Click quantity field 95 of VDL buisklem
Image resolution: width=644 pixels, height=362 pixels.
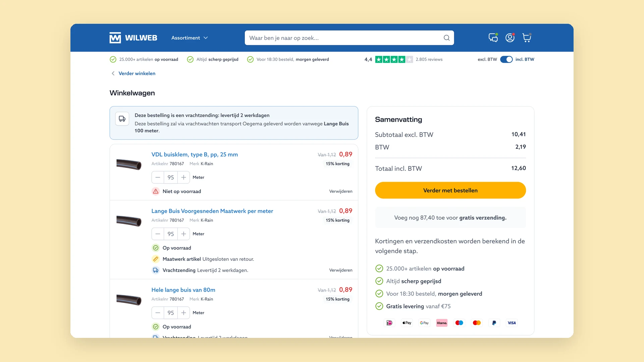[171, 177]
